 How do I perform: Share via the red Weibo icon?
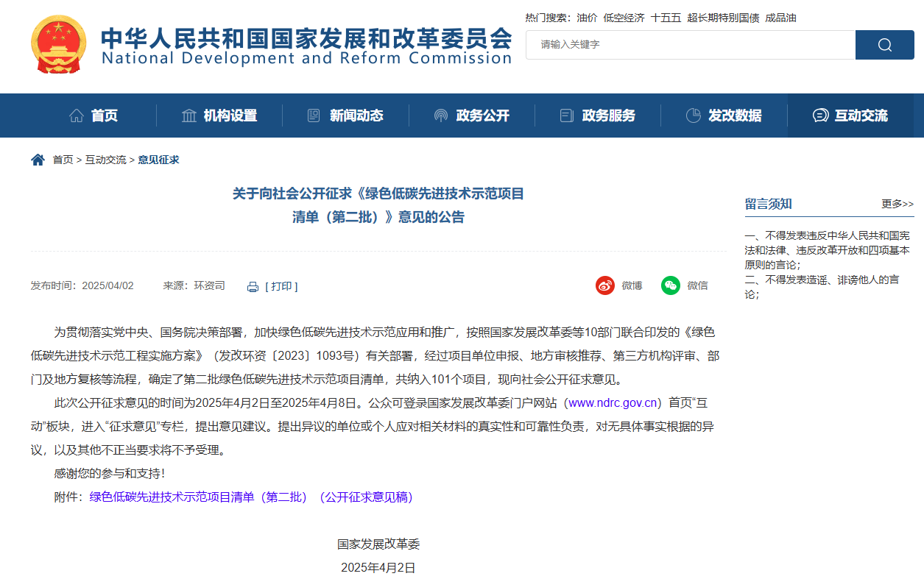[605, 285]
